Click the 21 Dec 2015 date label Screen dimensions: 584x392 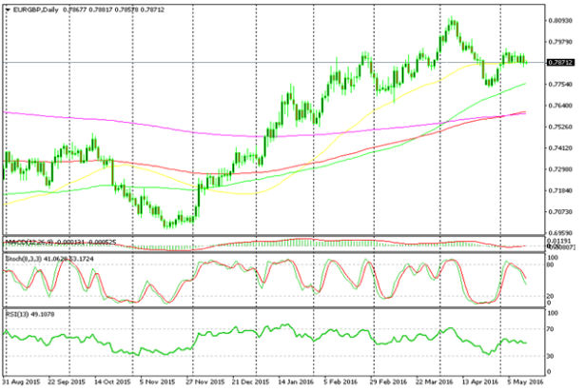tap(250, 382)
